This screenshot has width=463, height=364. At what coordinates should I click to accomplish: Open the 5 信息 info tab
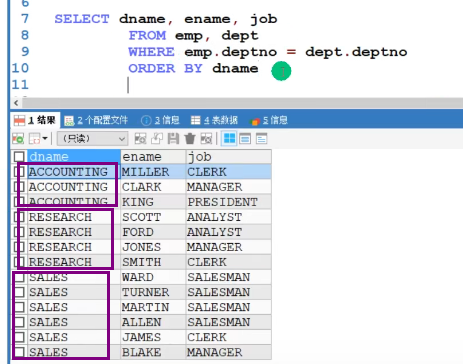tap(269, 120)
